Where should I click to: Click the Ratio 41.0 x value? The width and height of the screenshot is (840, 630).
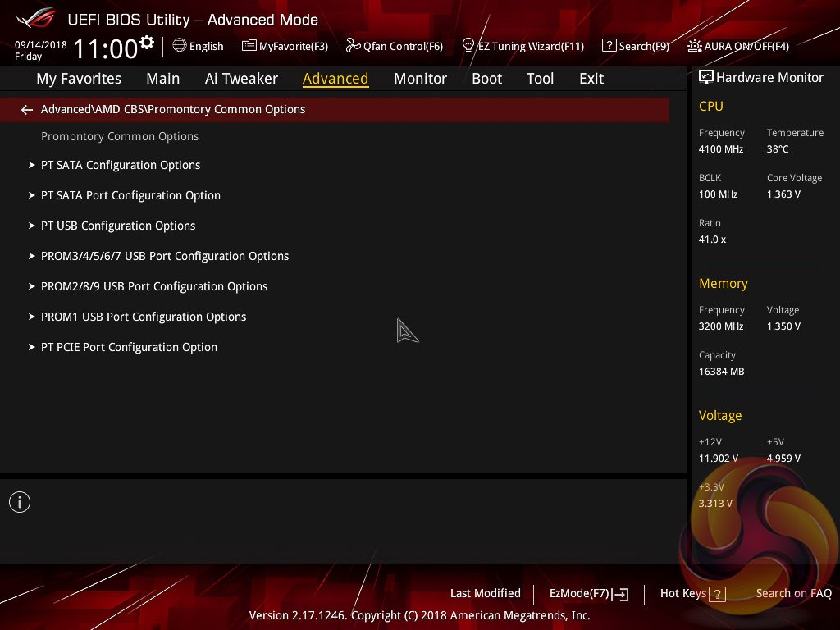712,240
